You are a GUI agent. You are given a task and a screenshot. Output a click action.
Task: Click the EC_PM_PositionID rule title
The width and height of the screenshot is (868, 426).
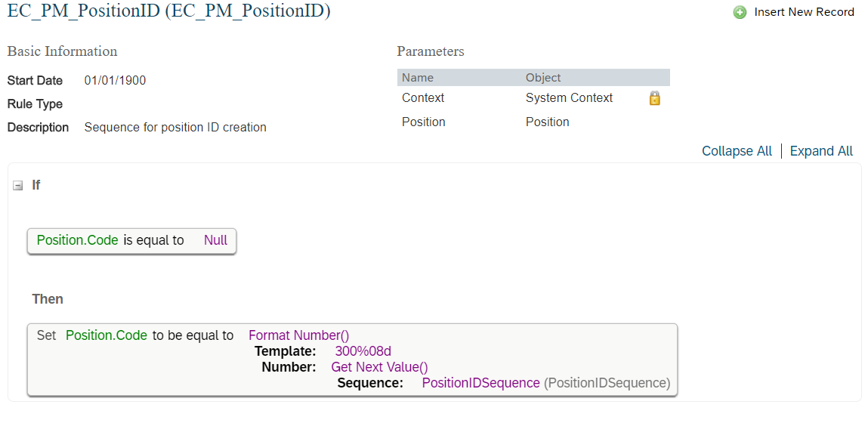pos(168,12)
